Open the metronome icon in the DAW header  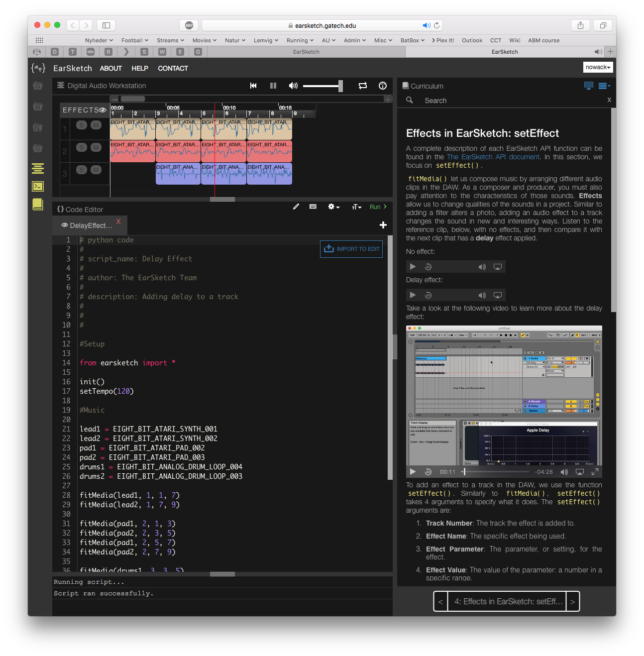(383, 86)
